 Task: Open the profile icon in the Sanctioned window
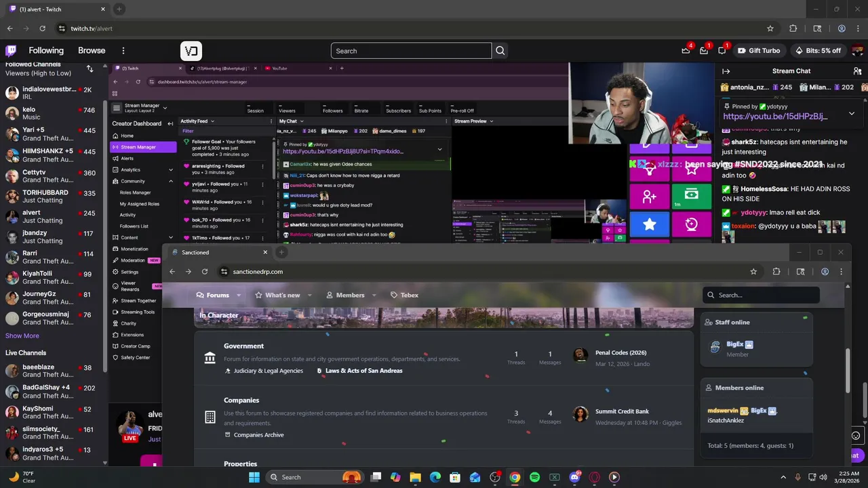click(825, 272)
